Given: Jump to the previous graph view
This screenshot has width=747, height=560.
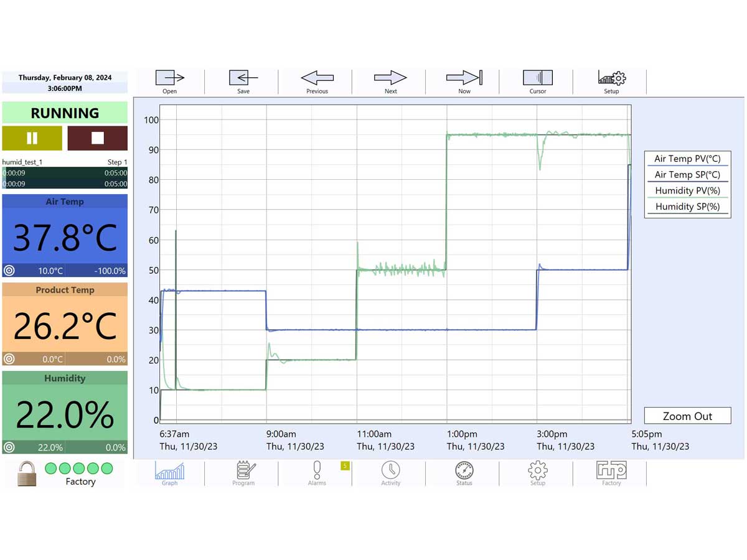Looking at the screenshot, I should pyautogui.click(x=316, y=81).
